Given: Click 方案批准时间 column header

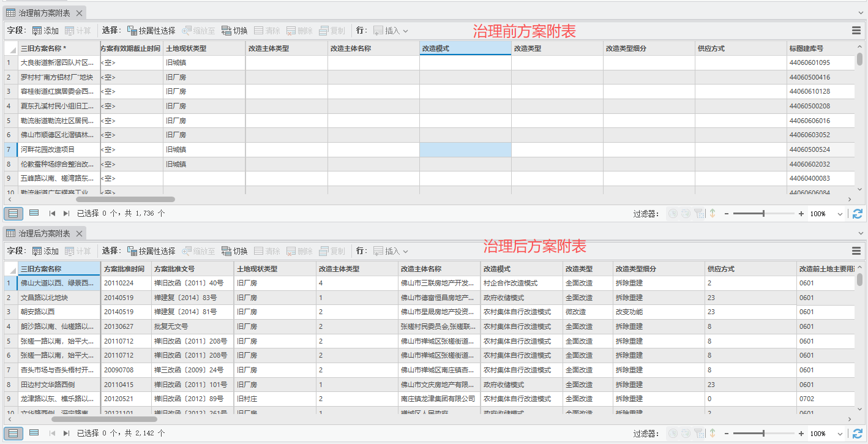Looking at the screenshot, I should (x=126, y=269).
